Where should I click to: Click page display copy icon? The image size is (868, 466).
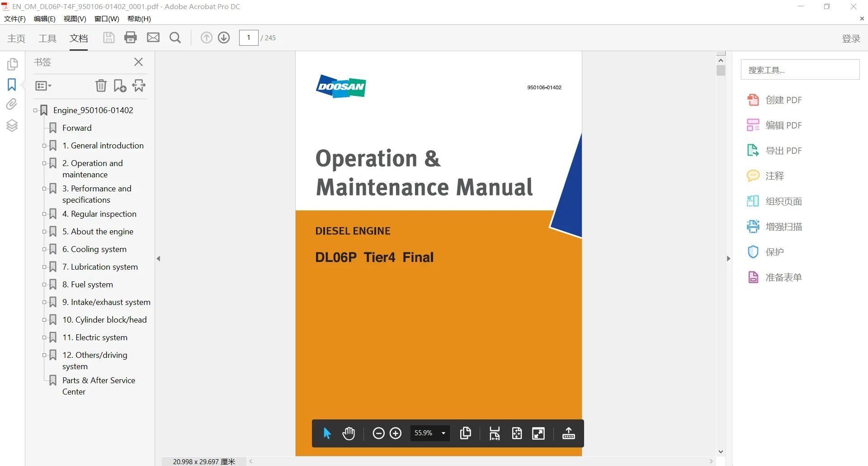pyautogui.click(x=466, y=433)
